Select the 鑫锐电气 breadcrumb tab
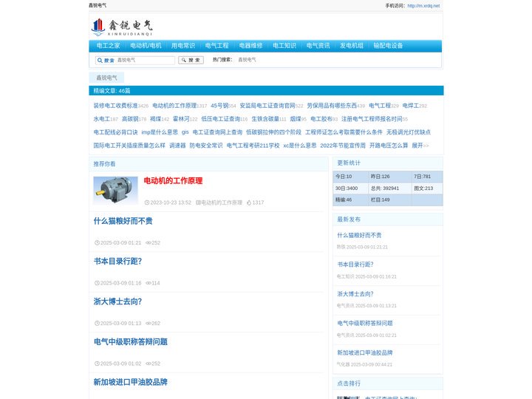Screen dimensions: 532x399 click(106, 78)
